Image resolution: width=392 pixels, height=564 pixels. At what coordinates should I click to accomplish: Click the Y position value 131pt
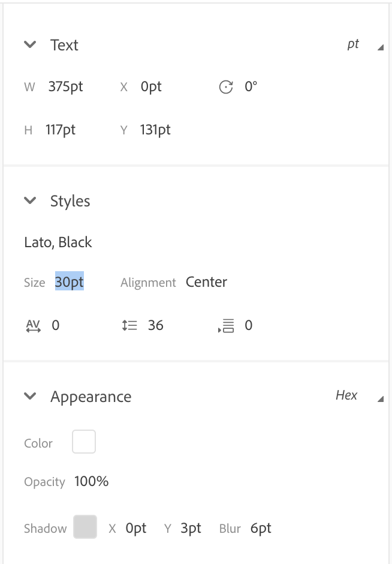155,130
